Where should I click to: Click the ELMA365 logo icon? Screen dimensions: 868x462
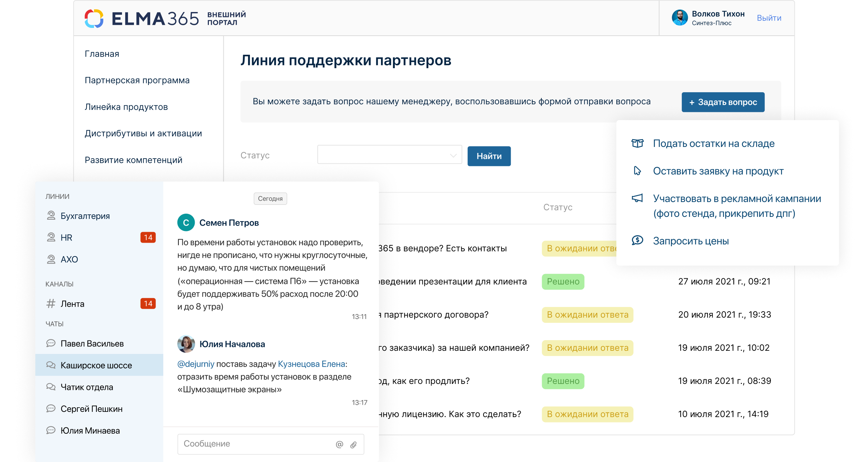click(x=94, y=18)
